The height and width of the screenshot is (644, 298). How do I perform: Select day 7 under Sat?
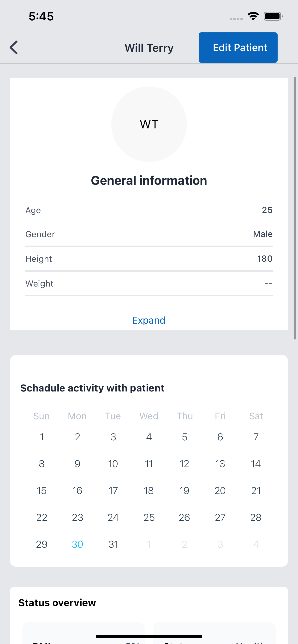256,437
